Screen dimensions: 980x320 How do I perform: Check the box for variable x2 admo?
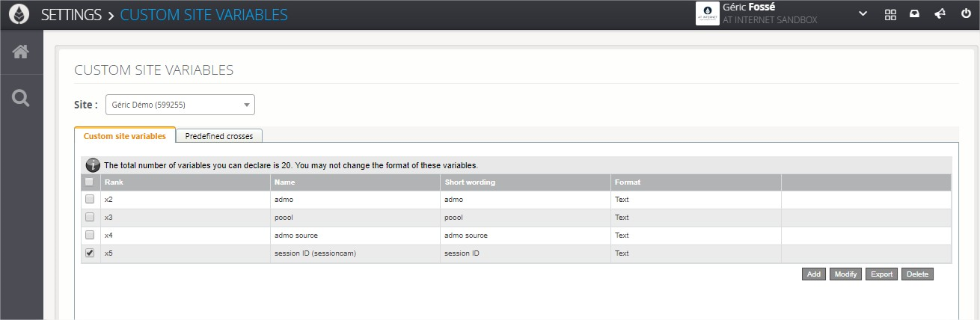90,200
